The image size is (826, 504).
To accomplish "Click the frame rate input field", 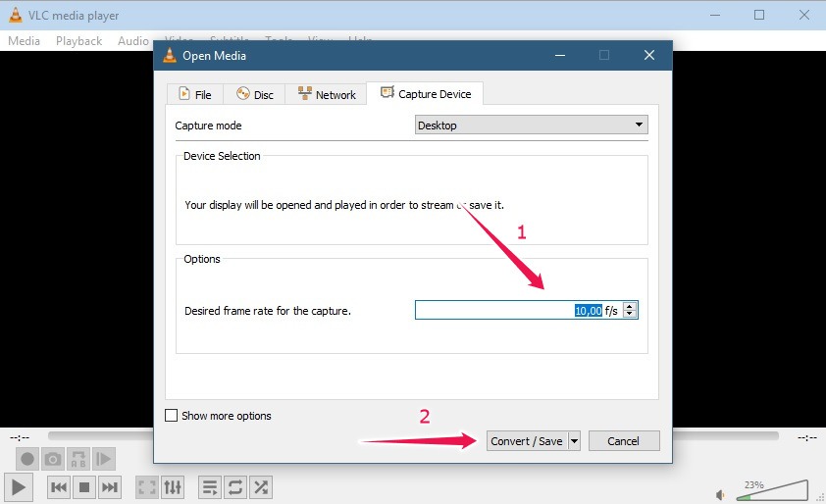I will pyautogui.click(x=518, y=310).
